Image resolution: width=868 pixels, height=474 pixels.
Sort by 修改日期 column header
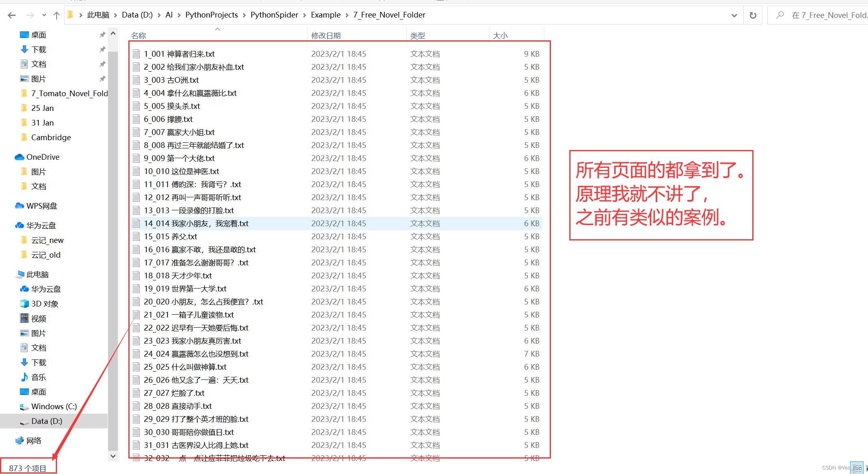coord(326,35)
